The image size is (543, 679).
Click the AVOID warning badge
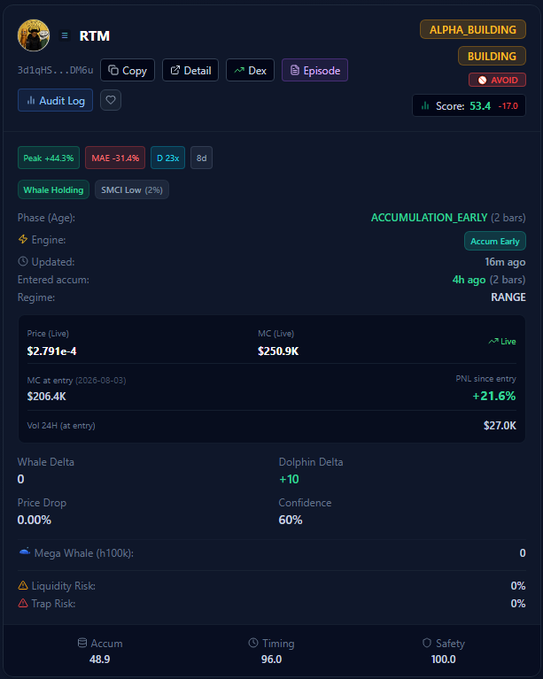point(497,80)
